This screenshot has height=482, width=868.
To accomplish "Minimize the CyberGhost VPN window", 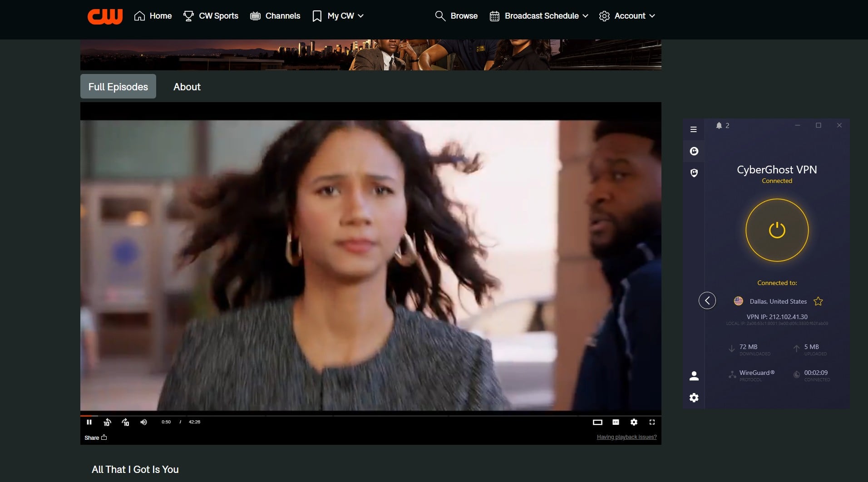I will [797, 125].
